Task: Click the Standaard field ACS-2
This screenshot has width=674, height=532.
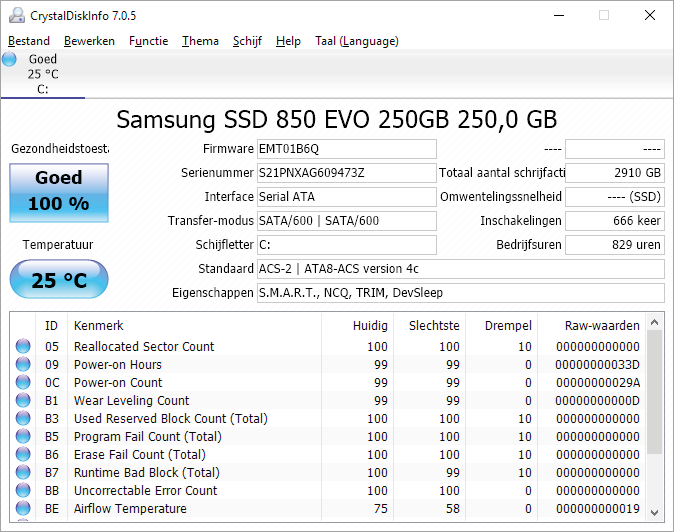Action: (461, 269)
